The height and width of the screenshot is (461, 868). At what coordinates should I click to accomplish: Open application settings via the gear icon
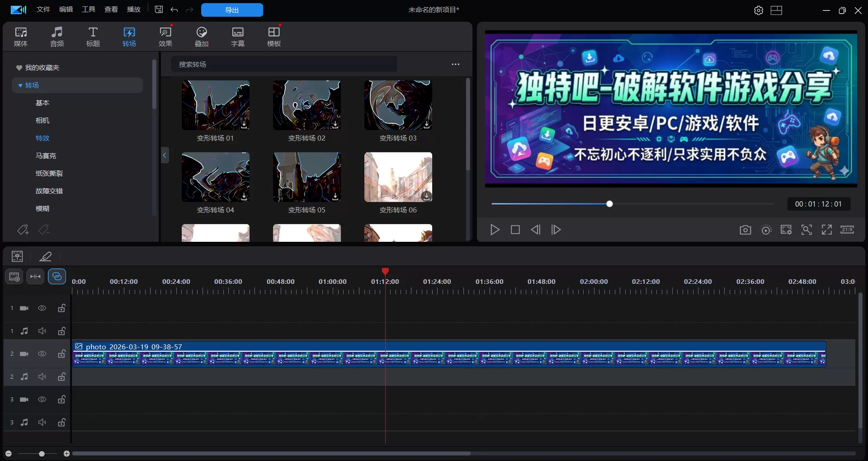(x=758, y=10)
